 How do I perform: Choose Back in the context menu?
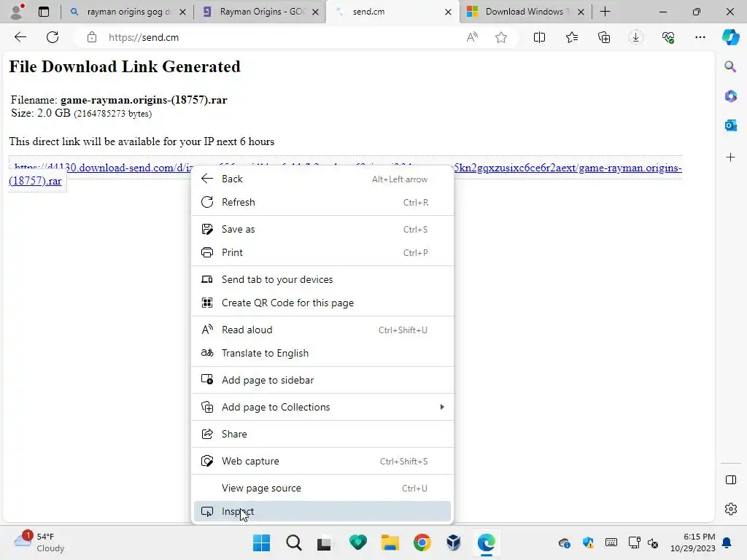(322, 179)
